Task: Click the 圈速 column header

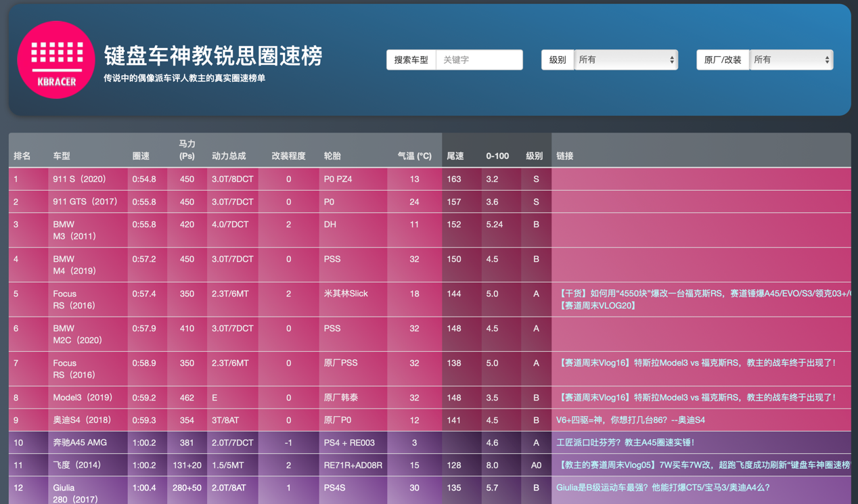Action: click(141, 156)
